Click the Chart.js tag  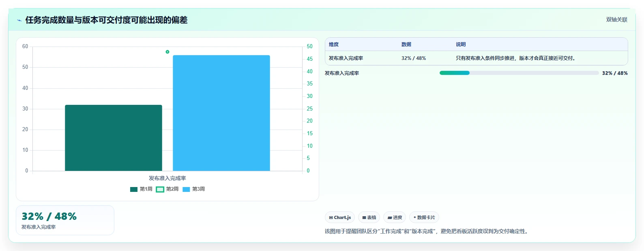point(340,217)
